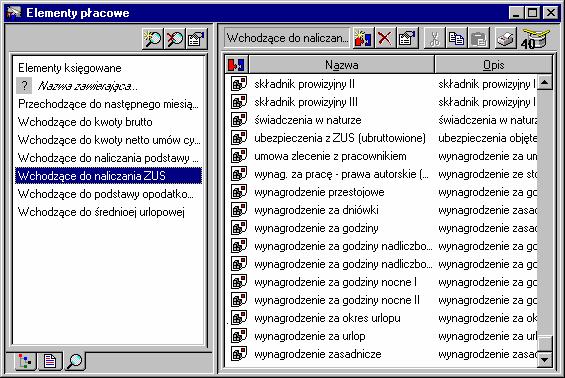Screen dimensions: 565x378
Task: Click icon beside wynagrodzenie przestojowe
Action: pyautogui.click(x=239, y=192)
